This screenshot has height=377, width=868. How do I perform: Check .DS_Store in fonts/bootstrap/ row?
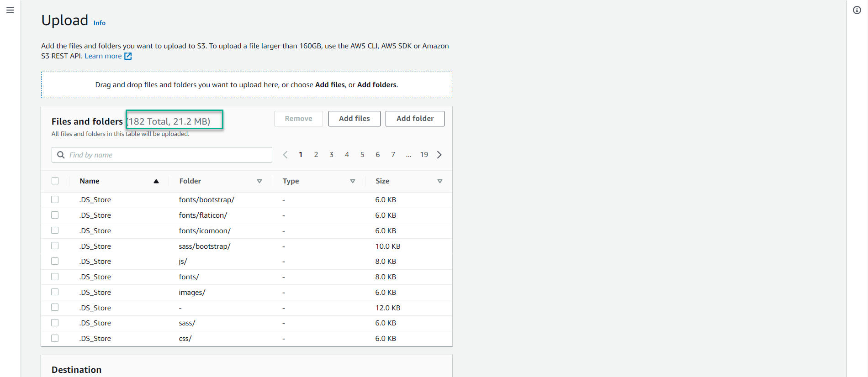[55, 199]
